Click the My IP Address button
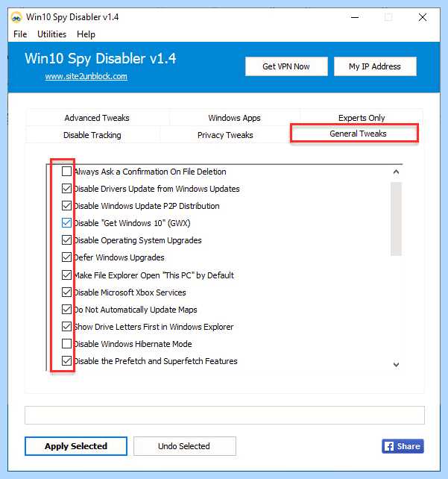The image size is (448, 479). (x=375, y=66)
